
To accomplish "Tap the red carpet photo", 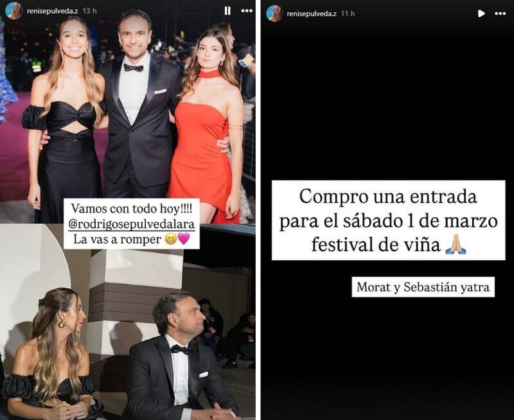I will tap(127, 111).
